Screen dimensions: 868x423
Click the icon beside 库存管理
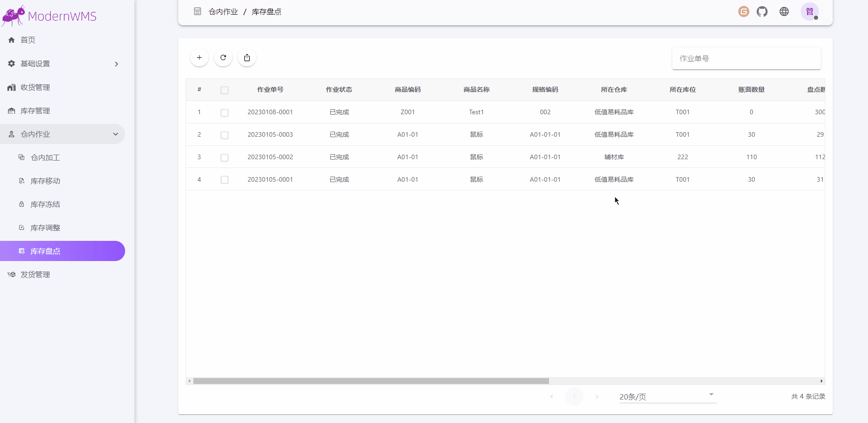pyautogui.click(x=11, y=111)
